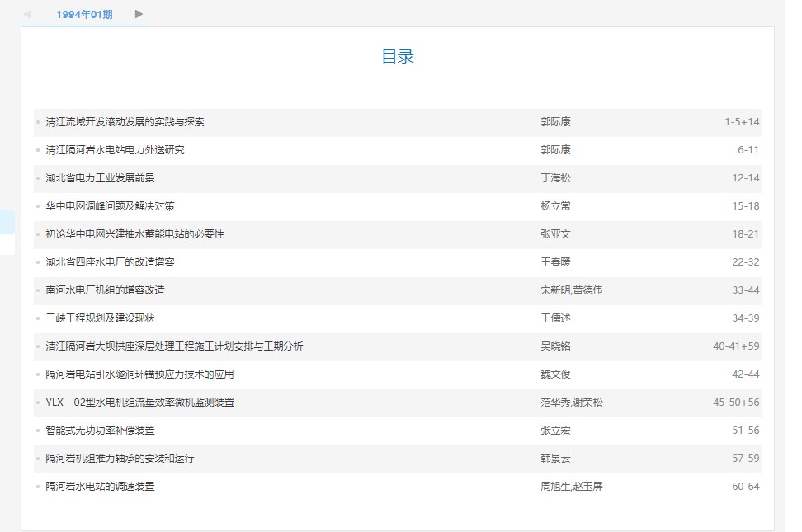Open article 华中电网调峰问题及解决对策

coord(110,206)
